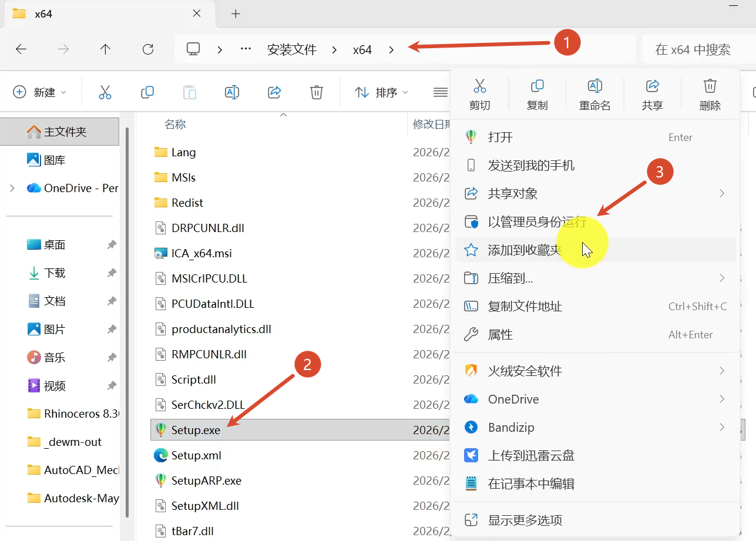Image resolution: width=756 pixels, height=541 pixels.
Task: Select the MSIs folder
Action: click(175, 177)
